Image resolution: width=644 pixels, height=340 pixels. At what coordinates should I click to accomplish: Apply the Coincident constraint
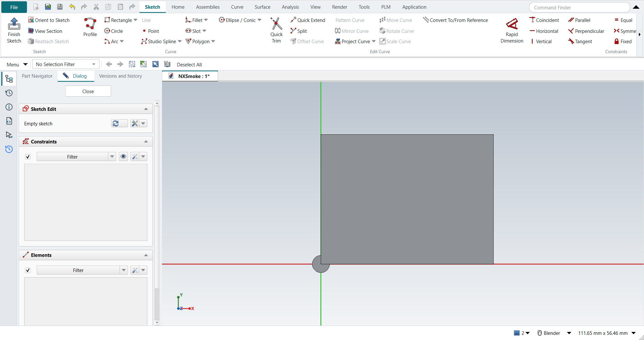point(544,20)
